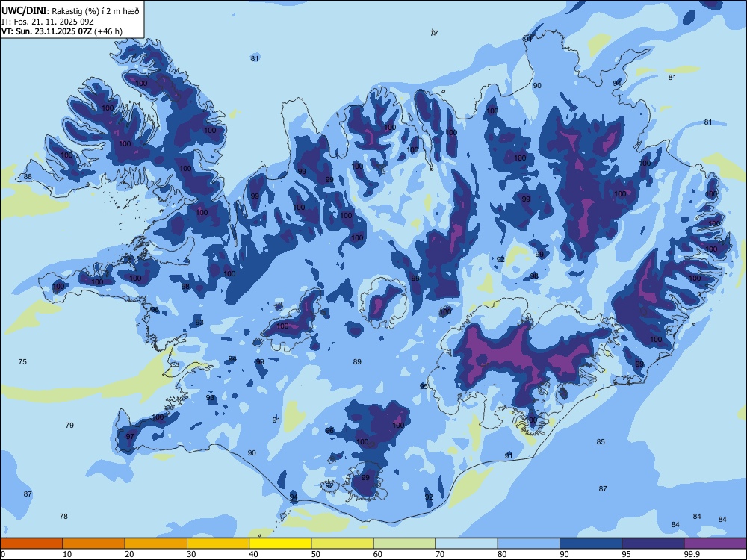Pick the 20–30 legend color band
Image resolution: width=747 pixels, height=560 pixels.
(x=156, y=544)
